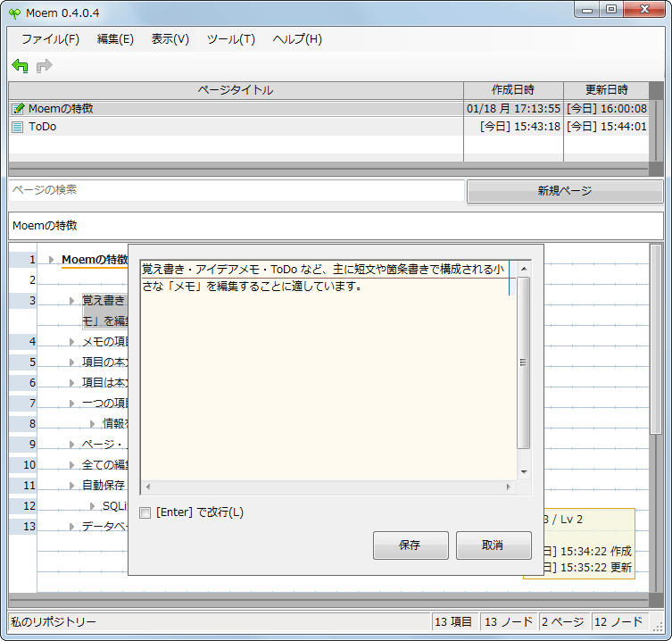
Task: Open the 編集(E) menu
Action: (115, 39)
